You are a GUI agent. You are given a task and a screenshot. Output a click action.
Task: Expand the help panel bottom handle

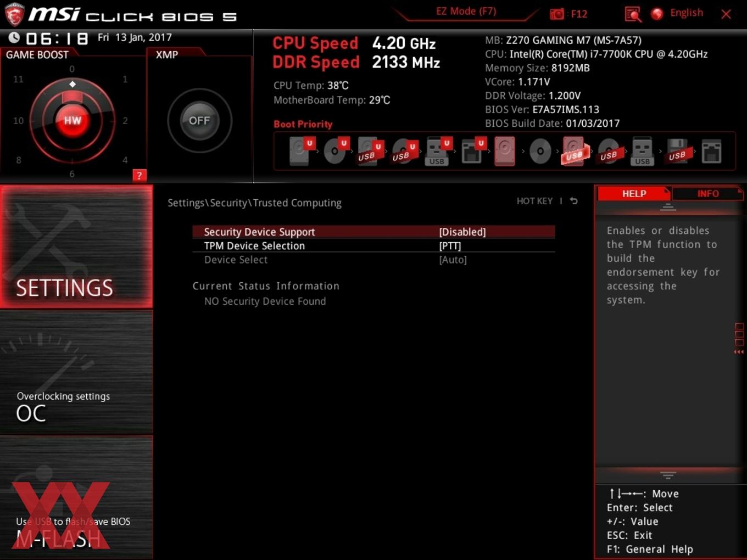(668, 475)
